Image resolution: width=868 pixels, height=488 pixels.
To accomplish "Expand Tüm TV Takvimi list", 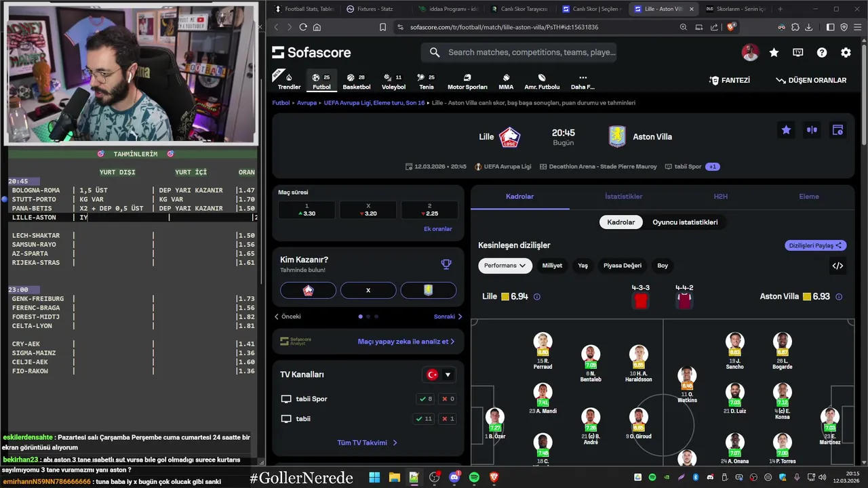I will point(368,443).
